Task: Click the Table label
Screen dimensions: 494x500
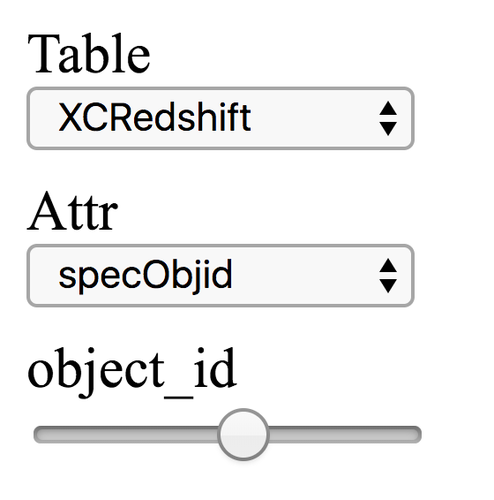Action: point(89,53)
